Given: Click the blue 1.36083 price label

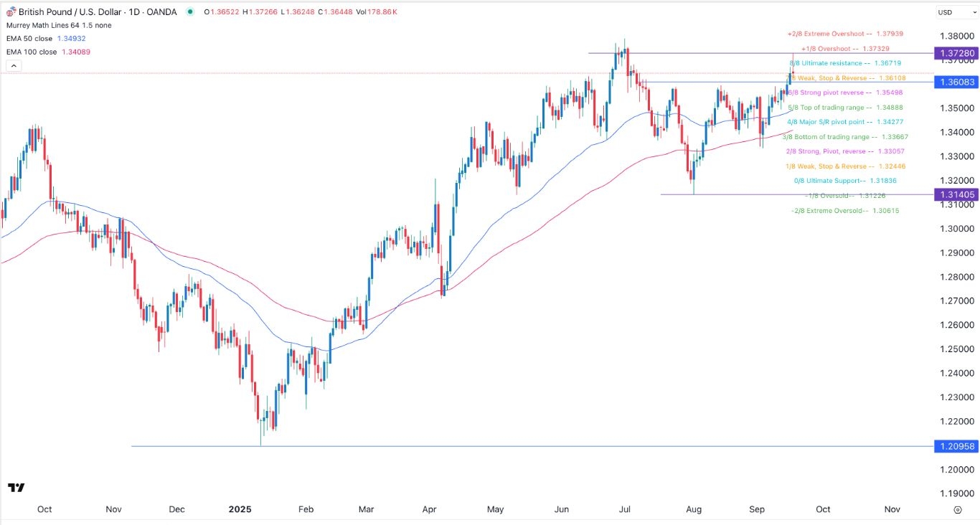Looking at the screenshot, I should click(x=957, y=82).
